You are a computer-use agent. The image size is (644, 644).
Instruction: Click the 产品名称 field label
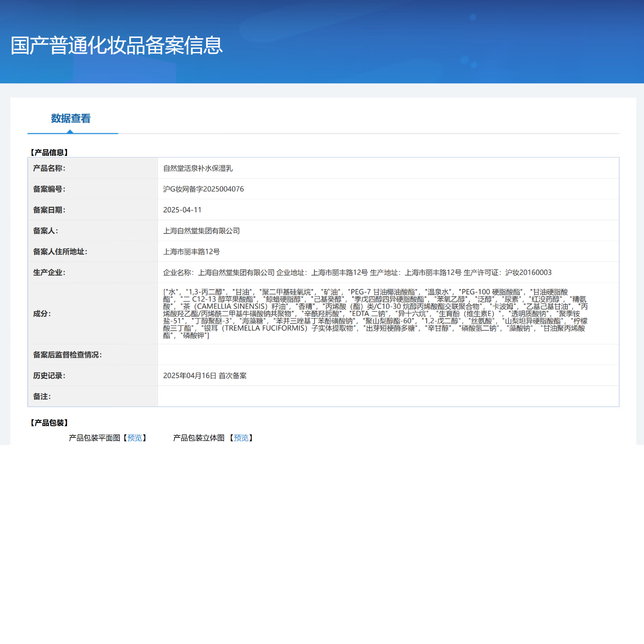pyautogui.click(x=49, y=168)
